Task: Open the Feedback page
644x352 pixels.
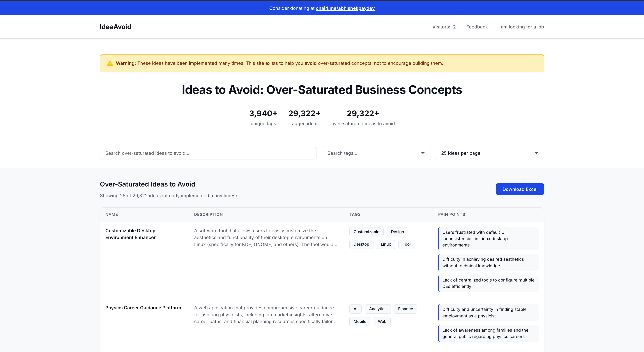Action: pos(477,27)
